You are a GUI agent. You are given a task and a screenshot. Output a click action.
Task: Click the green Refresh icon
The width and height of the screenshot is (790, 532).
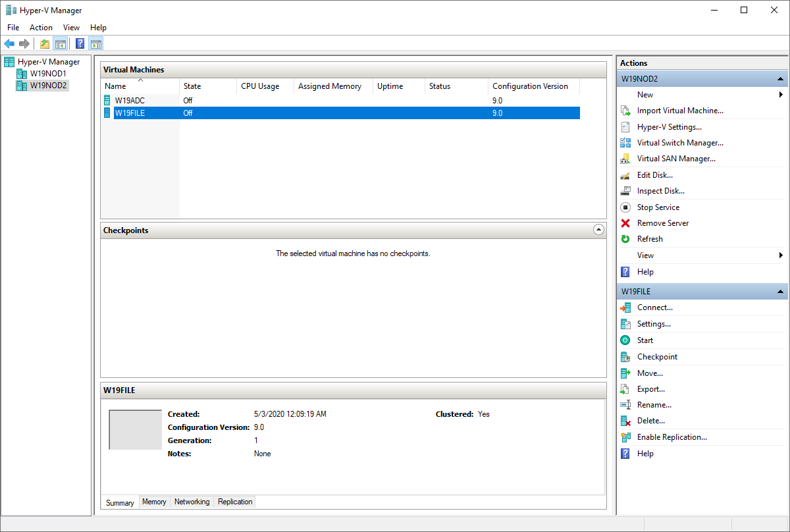(625, 239)
